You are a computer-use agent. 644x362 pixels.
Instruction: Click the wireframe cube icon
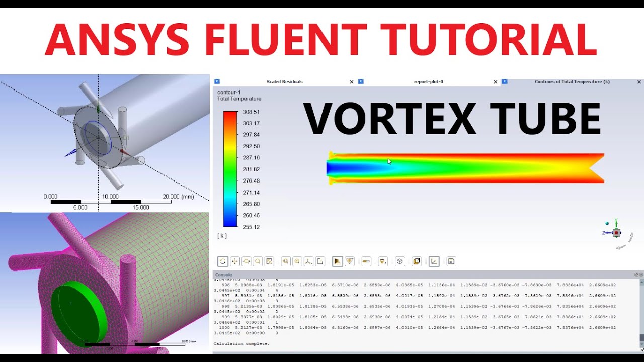pyautogui.click(x=399, y=261)
